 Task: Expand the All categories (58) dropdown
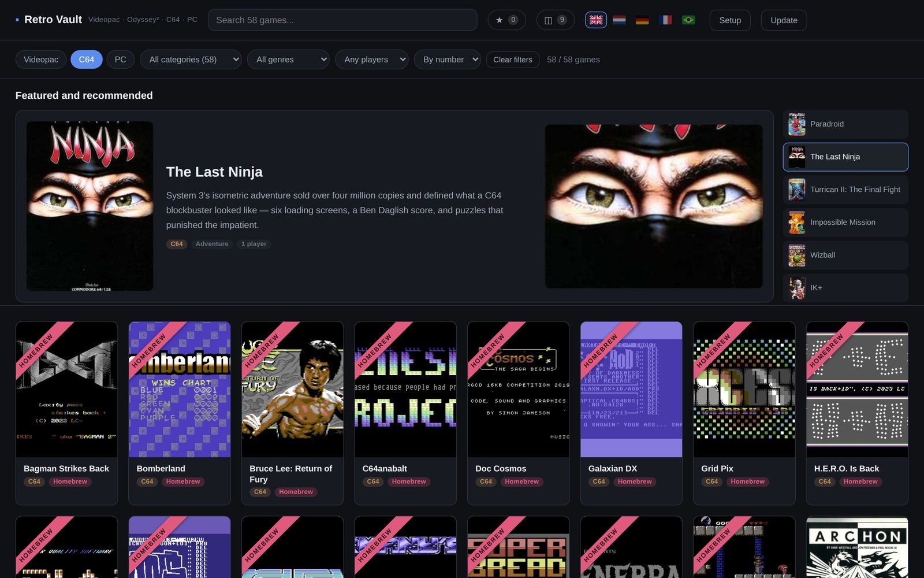(191, 60)
